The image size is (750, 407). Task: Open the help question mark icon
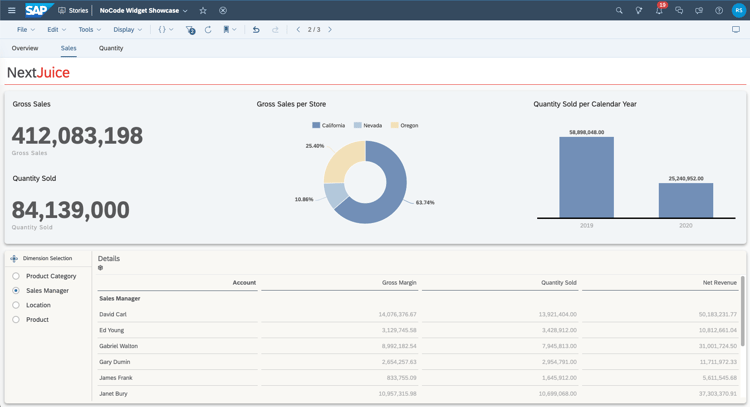(719, 10)
